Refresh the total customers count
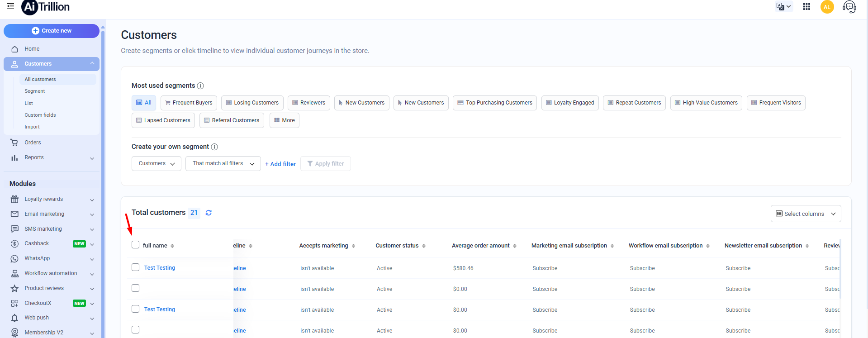The width and height of the screenshot is (868, 338). (209, 213)
